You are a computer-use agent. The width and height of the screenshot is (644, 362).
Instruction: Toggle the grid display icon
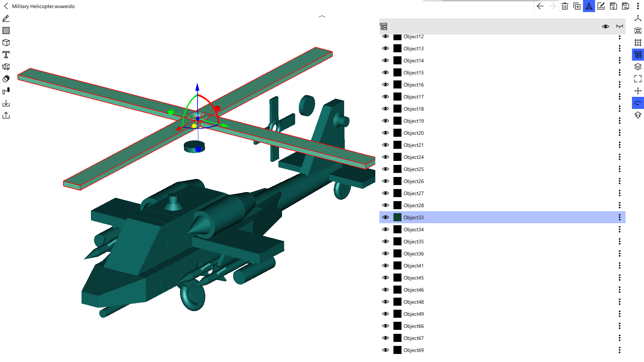click(638, 43)
